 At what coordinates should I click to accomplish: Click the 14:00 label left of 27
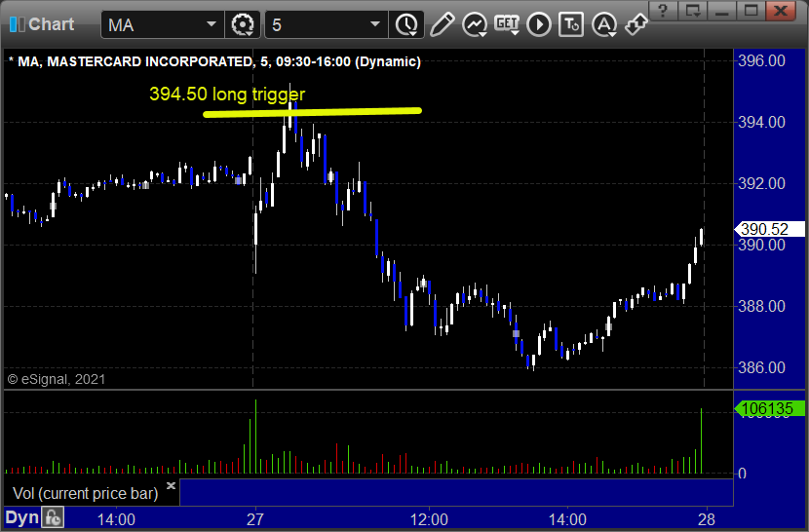pyautogui.click(x=116, y=519)
